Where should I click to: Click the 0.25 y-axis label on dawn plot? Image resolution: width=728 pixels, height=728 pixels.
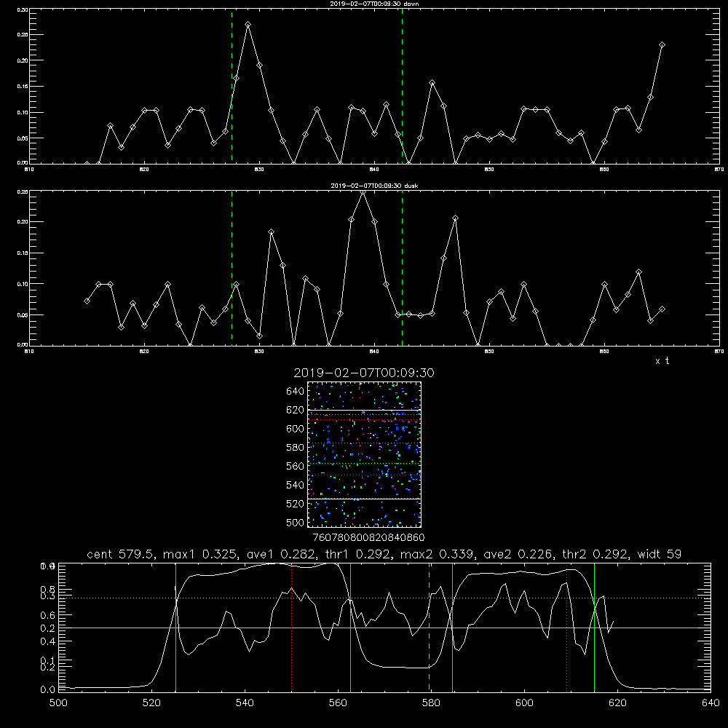coord(23,35)
